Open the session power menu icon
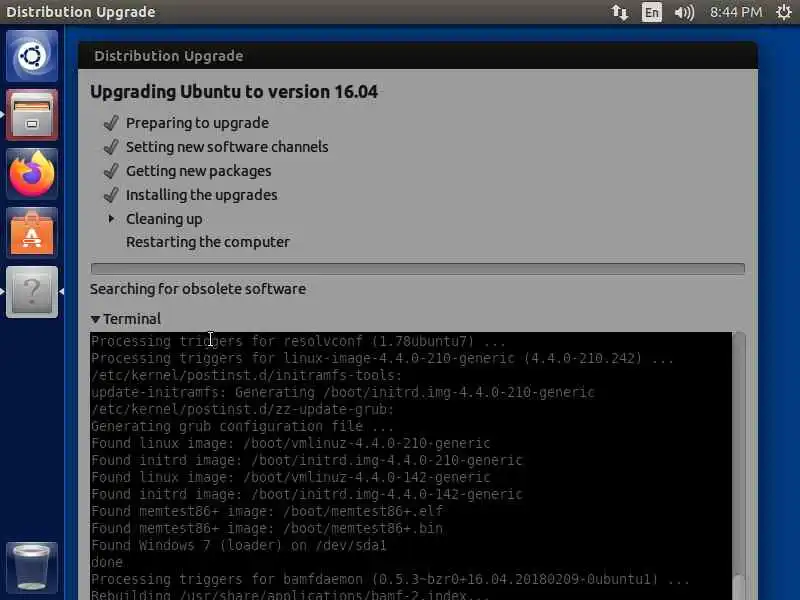This screenshot has width=800, height=600. [x=783, y=12]
